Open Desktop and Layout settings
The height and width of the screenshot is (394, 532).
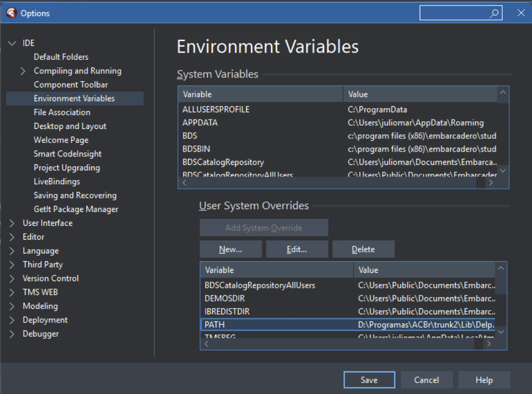pos(70,126)
